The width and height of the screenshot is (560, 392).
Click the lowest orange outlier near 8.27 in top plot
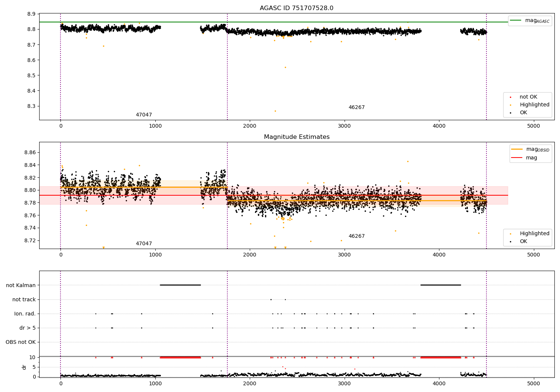click(x=275, y=111)
